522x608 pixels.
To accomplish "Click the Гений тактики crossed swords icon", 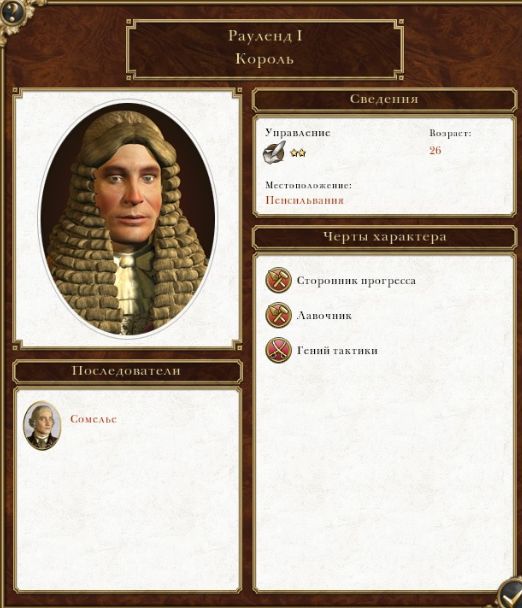I will [278, 350].
